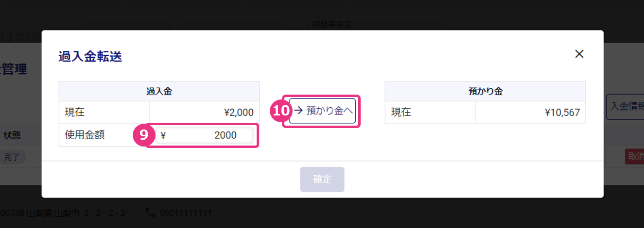Open the 入金情報 button behind the dialog
The image size is (644, 228).
click(x=625, y=106)
